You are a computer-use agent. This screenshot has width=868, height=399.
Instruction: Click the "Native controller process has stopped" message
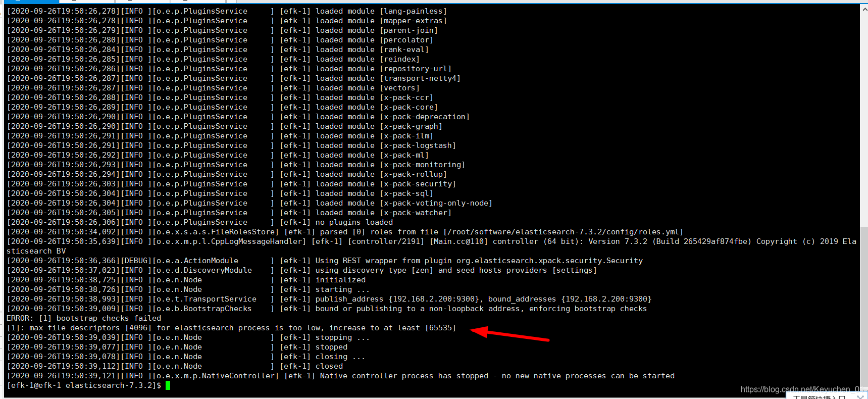pos(404,376)
